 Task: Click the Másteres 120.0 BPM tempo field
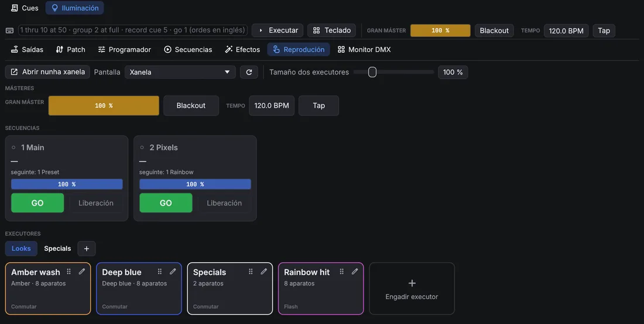pyautogui.click(x=272, y=105)
